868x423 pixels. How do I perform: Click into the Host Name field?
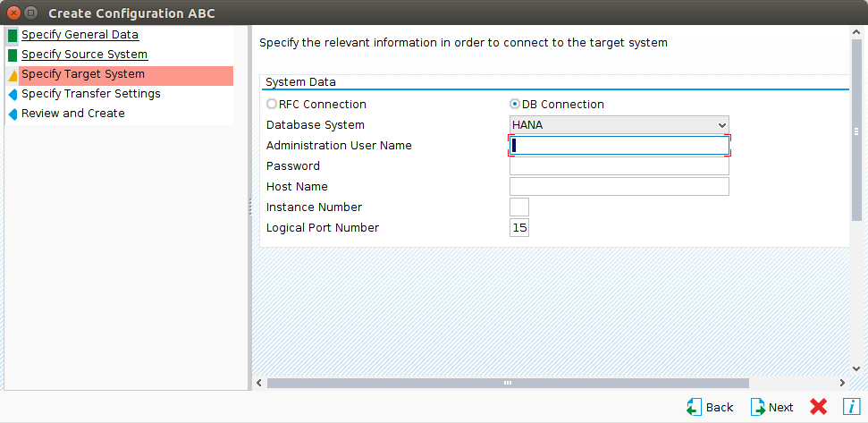(619, 187)
